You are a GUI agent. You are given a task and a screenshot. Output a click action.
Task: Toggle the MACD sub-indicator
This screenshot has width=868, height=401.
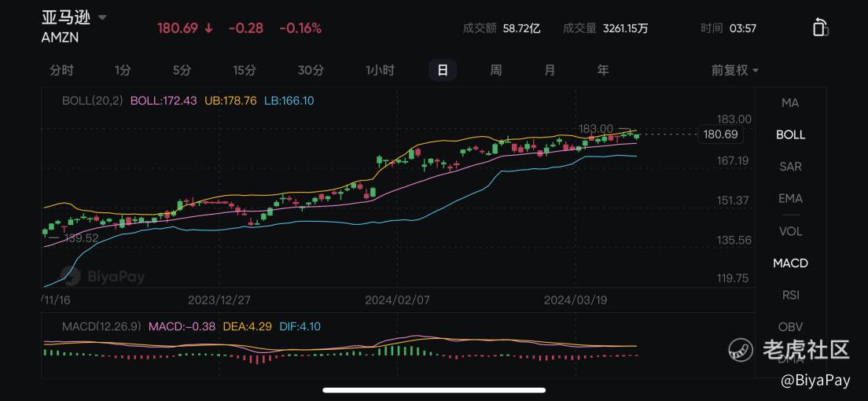click(790, 263)
